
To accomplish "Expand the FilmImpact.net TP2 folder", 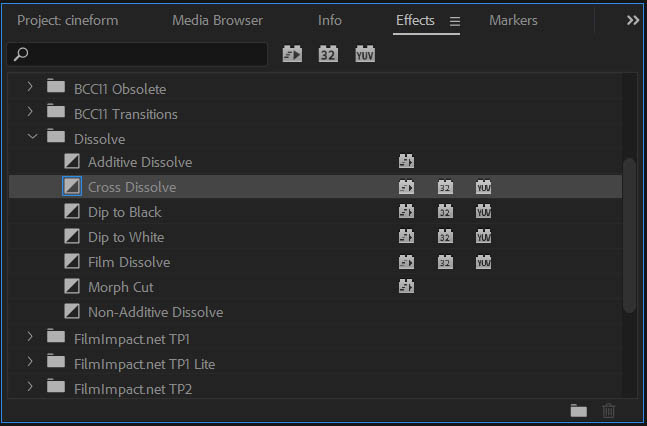I will 30,387.
